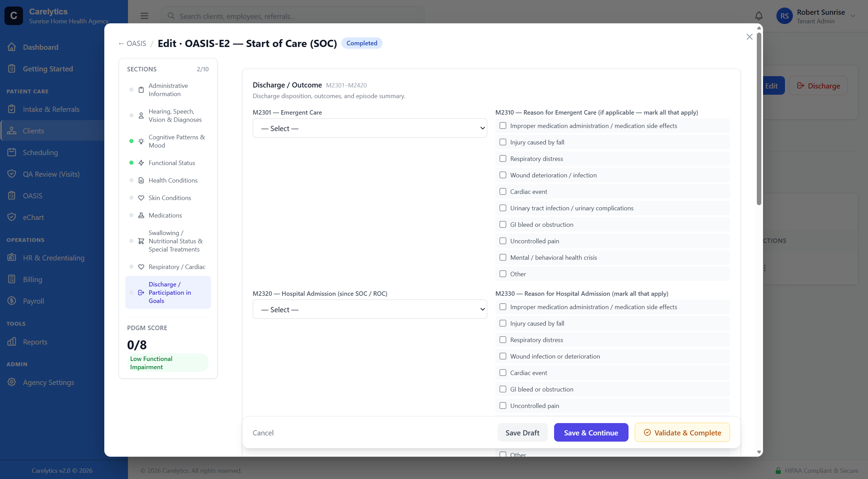Click the Administrative Information clipboard icon

(x=141, y=90)
